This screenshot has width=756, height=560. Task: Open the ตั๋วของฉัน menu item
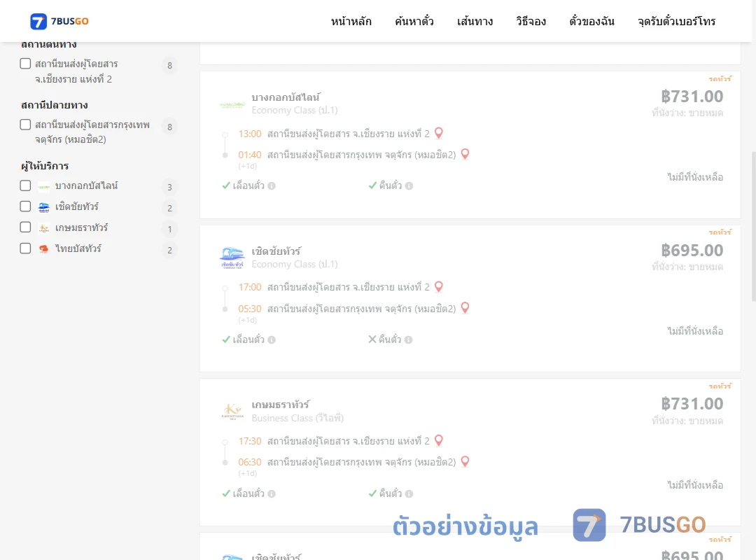(x=591, y=21)
